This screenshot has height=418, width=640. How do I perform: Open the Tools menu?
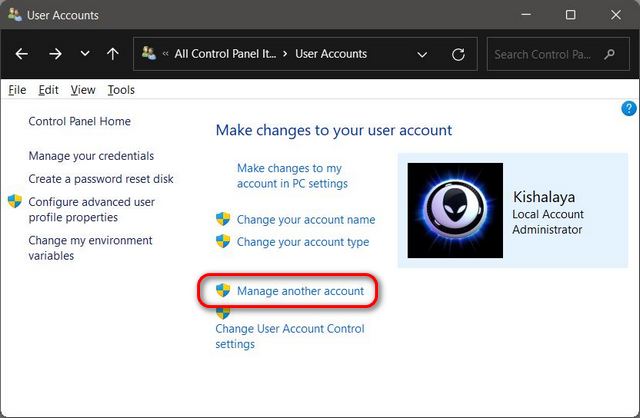click(x=121, y=90)
